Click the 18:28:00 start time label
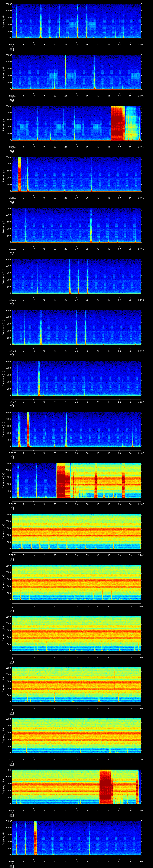This screenshot has width=153, height=868. (12, 351)
